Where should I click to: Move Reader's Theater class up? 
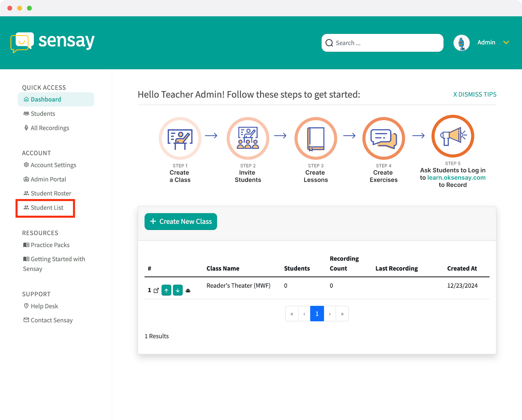point(166,290)
